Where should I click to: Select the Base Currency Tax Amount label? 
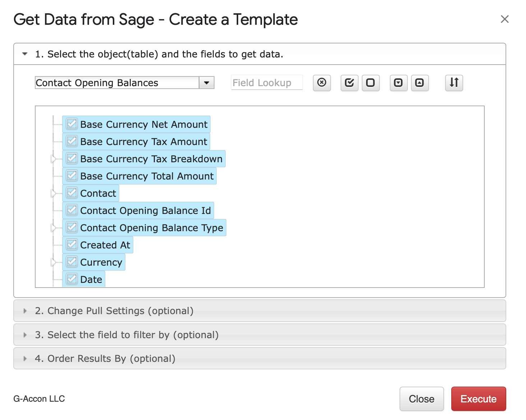[144, 142]
